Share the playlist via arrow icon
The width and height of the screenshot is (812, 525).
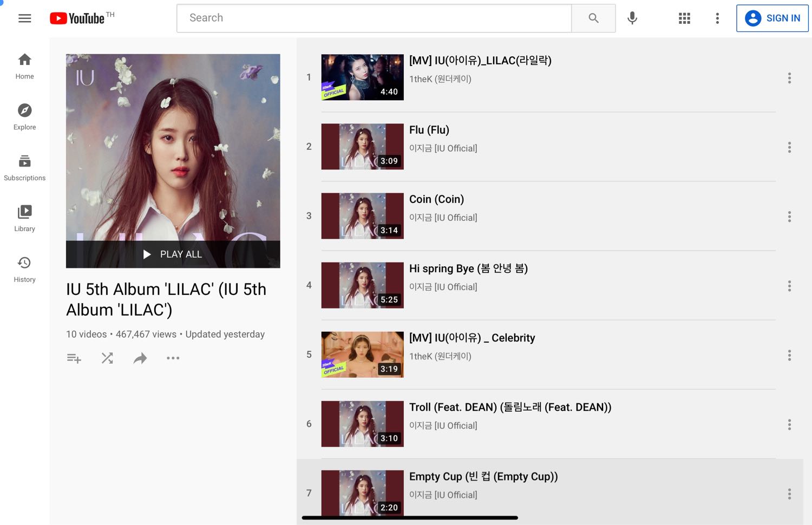tap(140, 358)
